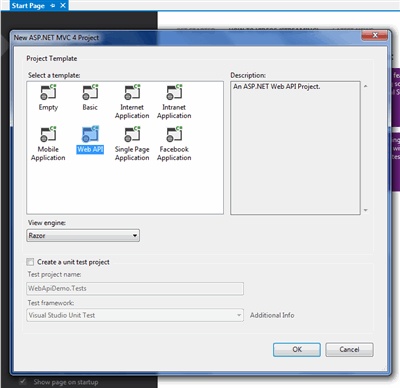Confirm with the OK button
The height and width of the screenshot is (388, 400).
coord(297,350)
